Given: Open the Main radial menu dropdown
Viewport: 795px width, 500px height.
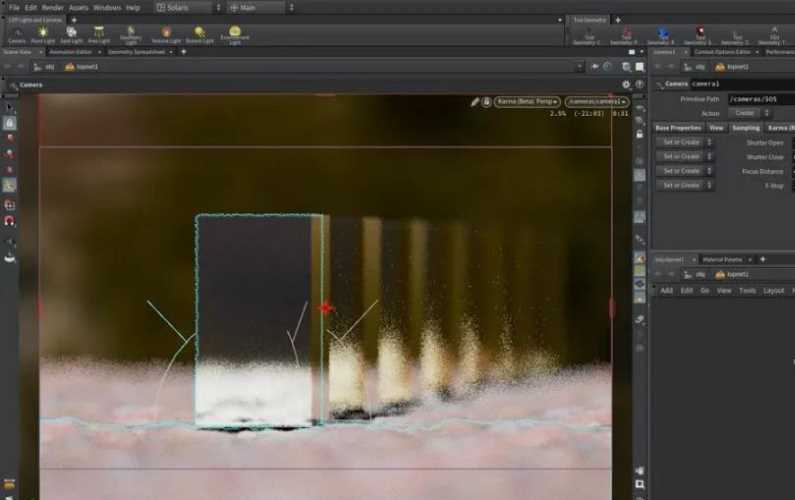Looking at the screenshot, I should (261, 8).
